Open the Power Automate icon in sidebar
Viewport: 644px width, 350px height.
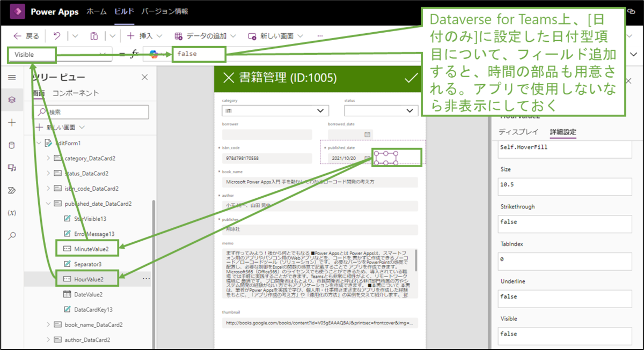click(12, 190)
